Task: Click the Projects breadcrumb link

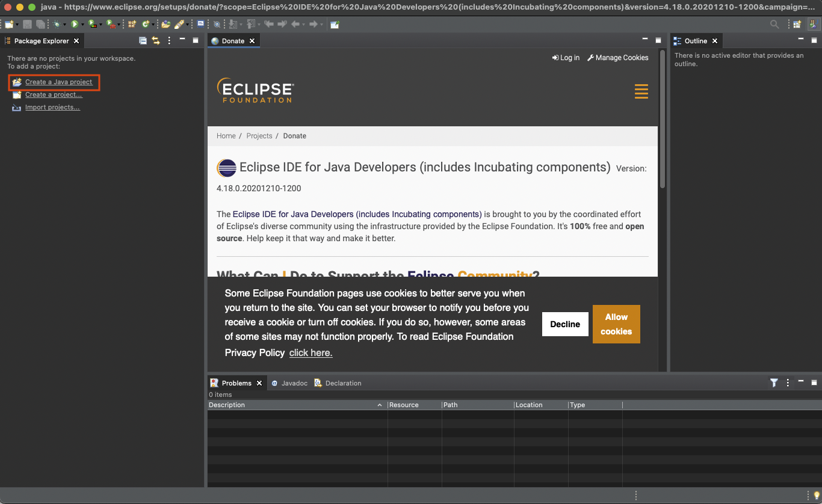Action: tap(259, 136)
